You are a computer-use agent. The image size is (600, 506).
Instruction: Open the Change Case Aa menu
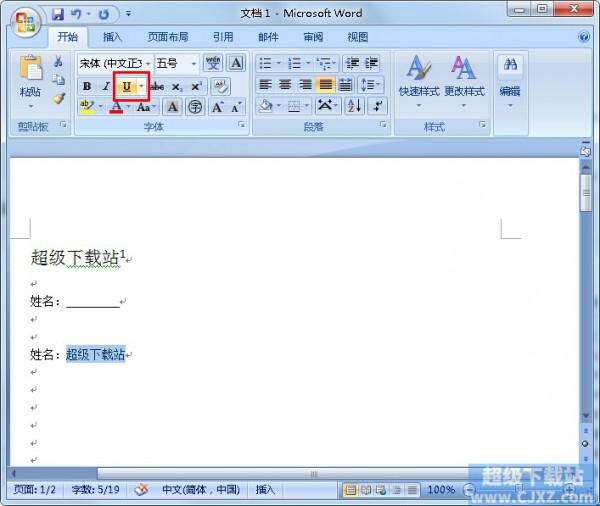click(x=146, y=107)
